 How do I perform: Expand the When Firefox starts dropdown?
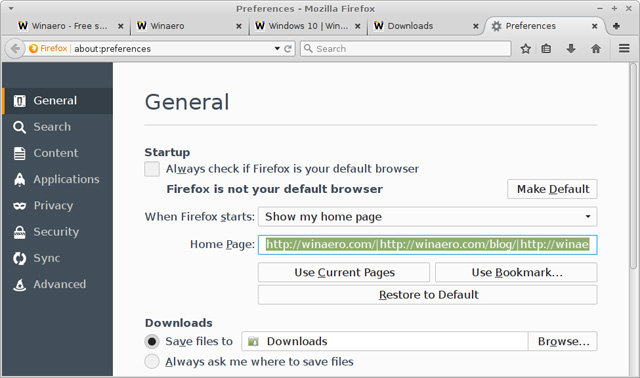(427, 217)
